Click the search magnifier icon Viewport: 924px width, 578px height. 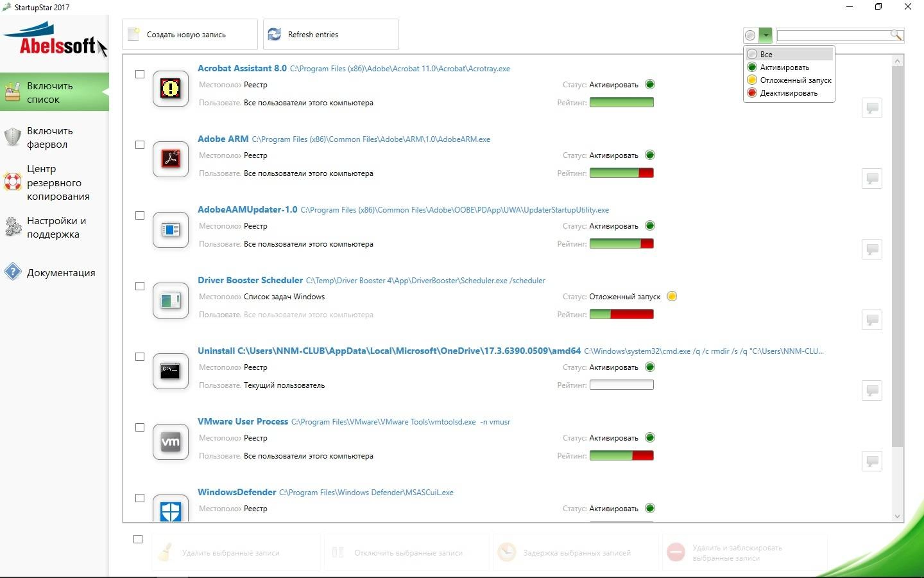(x=896, y=35)
